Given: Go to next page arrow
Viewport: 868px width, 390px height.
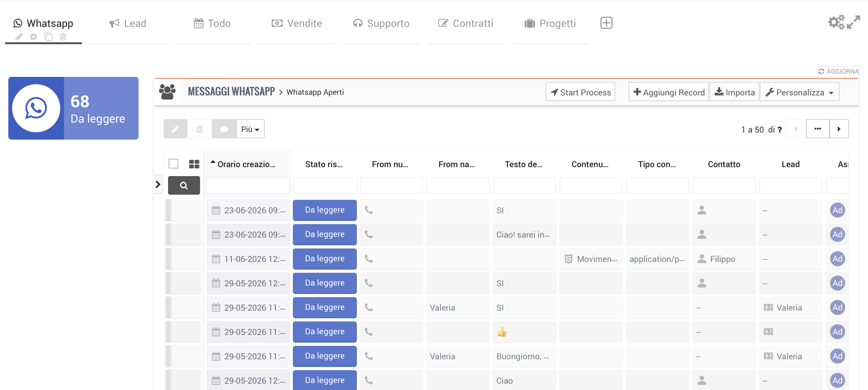Looking at the screenshot, I should pos(839,129).
